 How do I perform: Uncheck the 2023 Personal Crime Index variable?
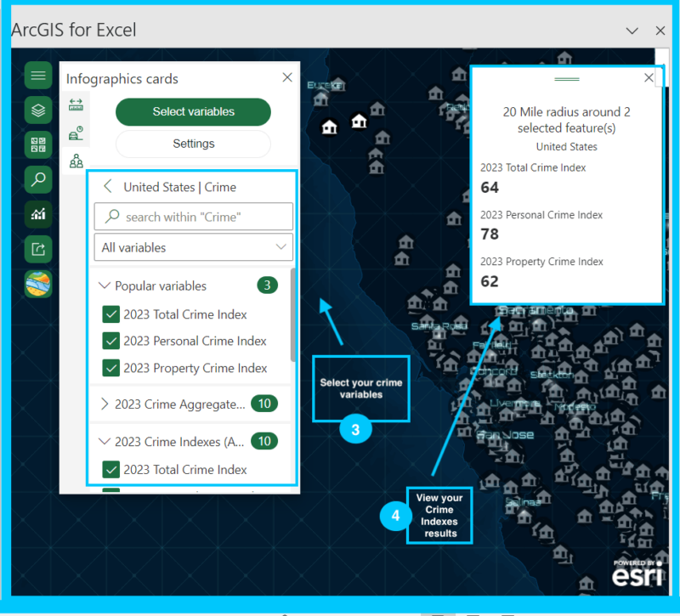110,342
